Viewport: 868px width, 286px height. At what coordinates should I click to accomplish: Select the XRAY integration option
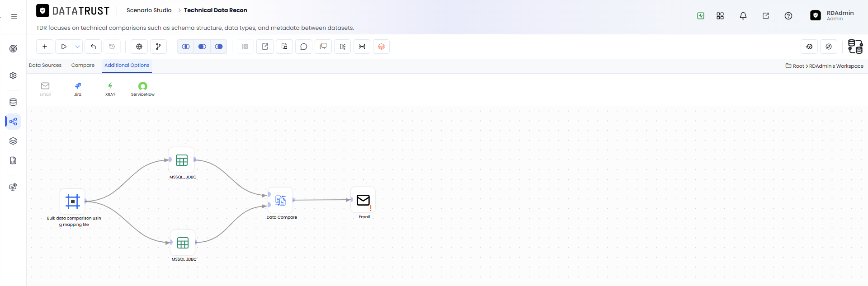(x=110, y=89)
